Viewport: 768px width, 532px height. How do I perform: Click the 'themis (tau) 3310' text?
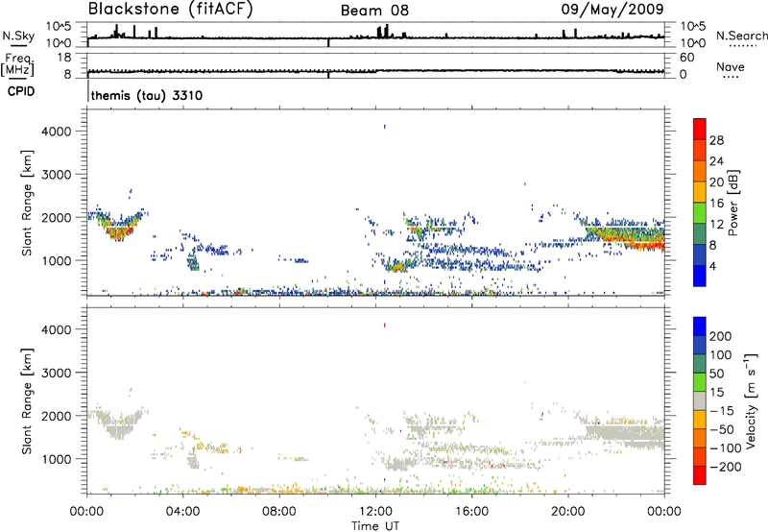coord(147,95)
